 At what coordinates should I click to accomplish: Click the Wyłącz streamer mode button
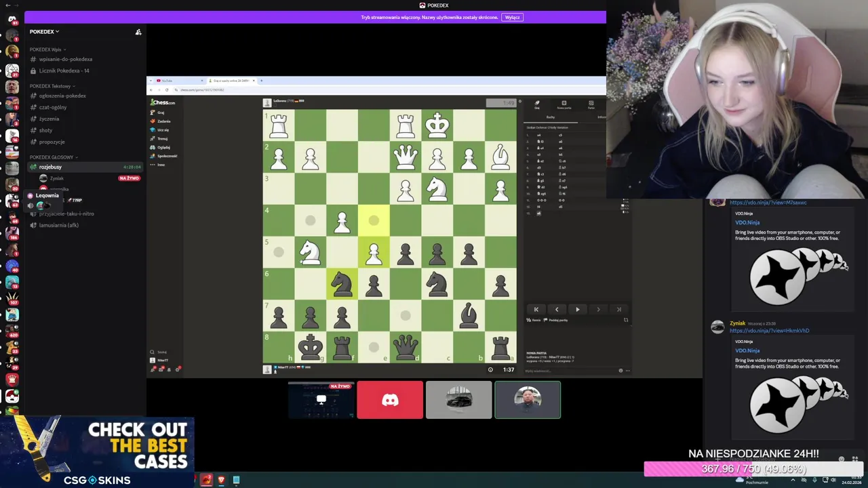512,17
